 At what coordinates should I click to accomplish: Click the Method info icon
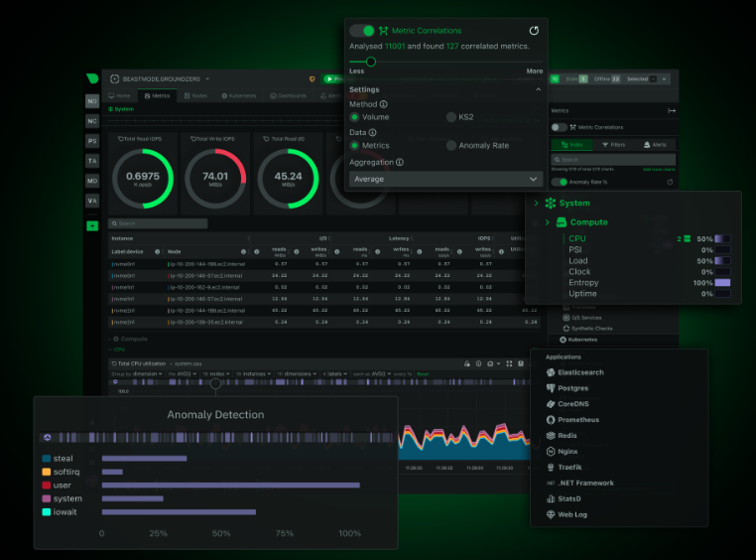[383, 104]
